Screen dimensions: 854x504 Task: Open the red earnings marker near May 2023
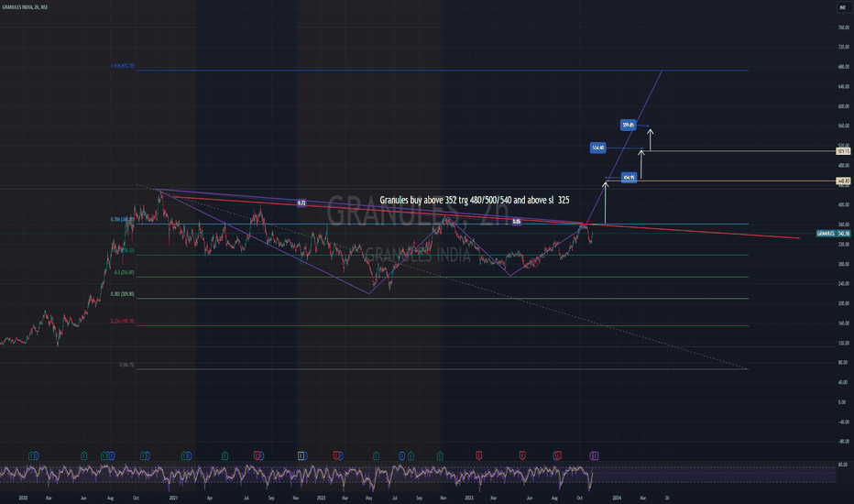[x=522, y=455]
